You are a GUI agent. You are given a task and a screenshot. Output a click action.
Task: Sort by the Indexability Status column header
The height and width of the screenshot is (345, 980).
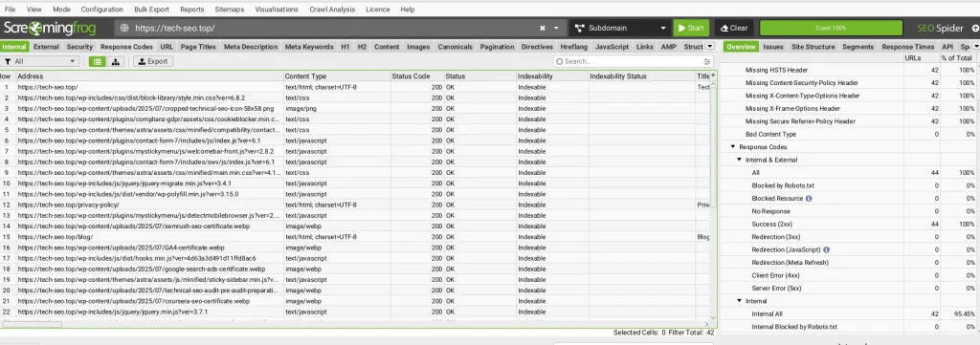(641, 76)
